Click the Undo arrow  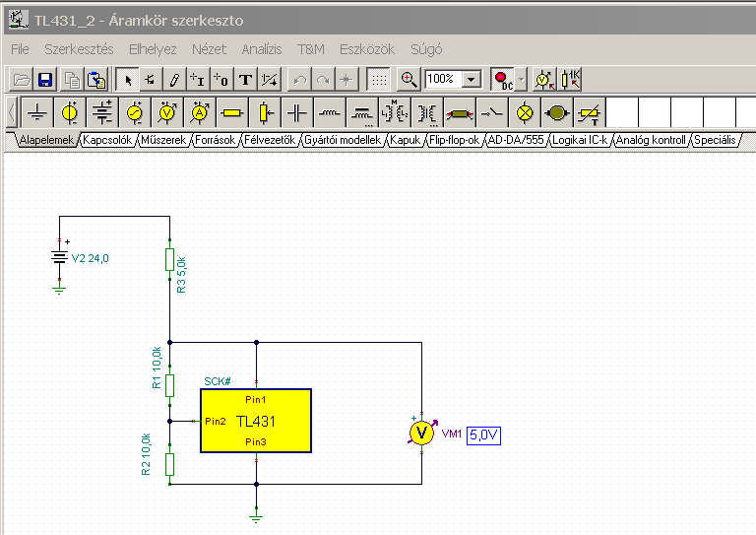point(300,80)
